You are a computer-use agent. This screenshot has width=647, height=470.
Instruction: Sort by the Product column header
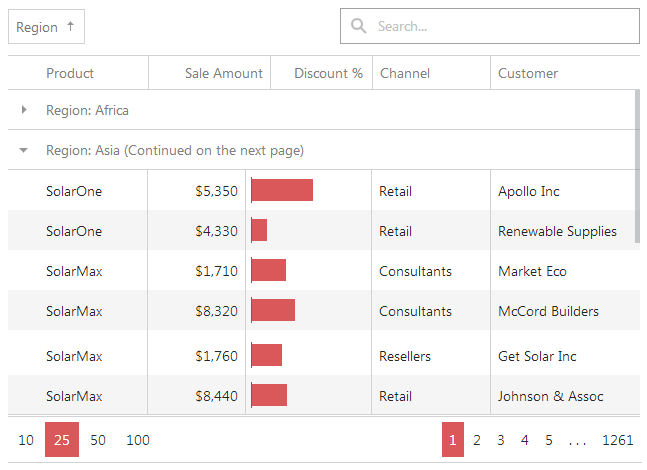tap(70, 73)
